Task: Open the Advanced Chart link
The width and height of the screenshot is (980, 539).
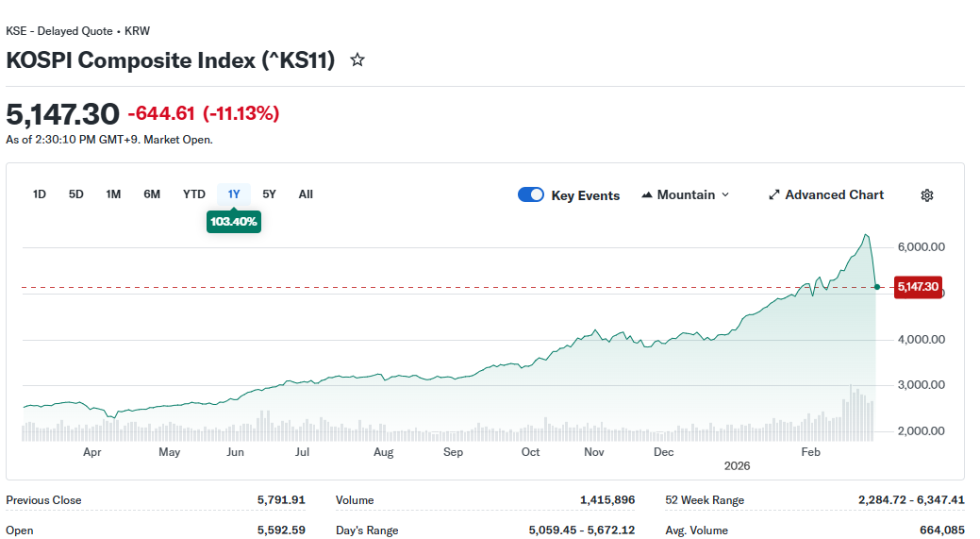Action: point(826,195)
